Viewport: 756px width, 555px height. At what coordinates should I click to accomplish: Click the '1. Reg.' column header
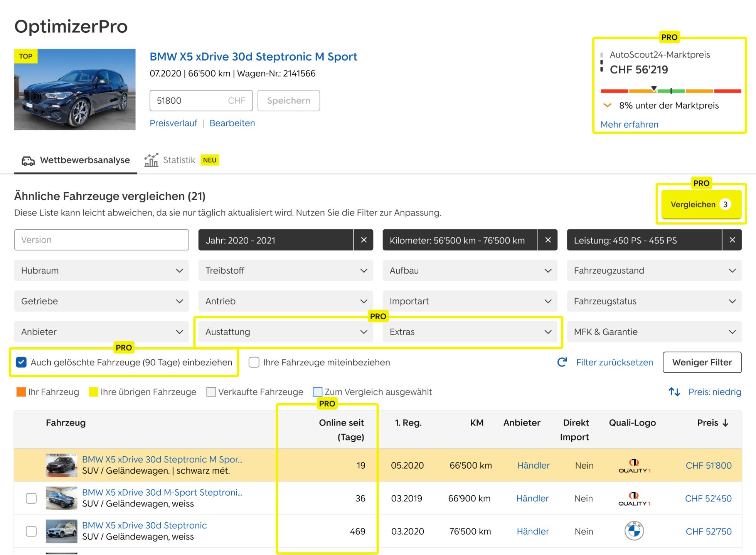coord(408,423)
